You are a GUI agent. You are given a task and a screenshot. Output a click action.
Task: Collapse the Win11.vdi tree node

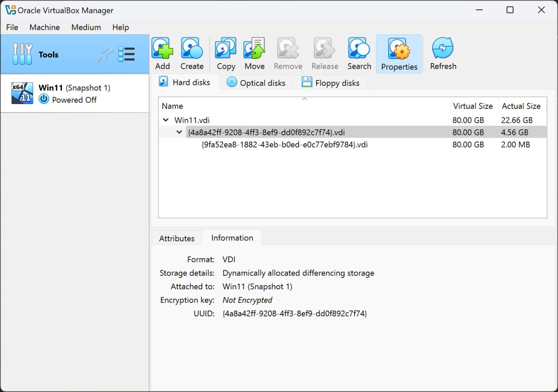166,120
